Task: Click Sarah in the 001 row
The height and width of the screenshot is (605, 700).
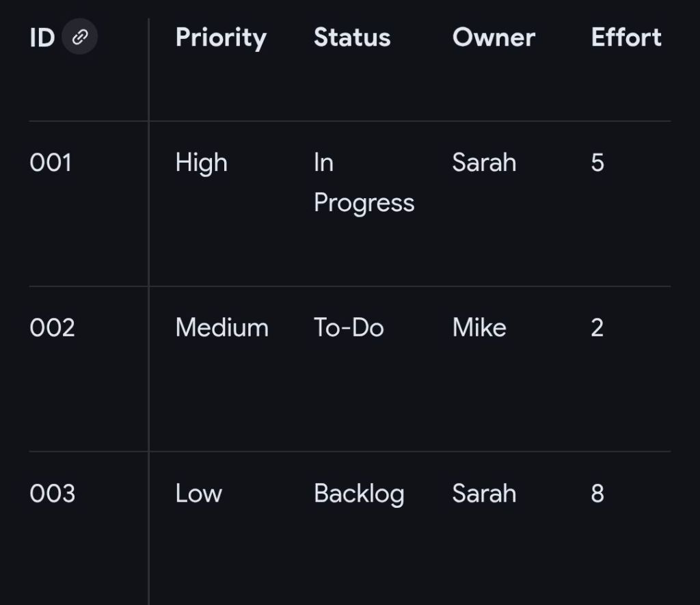Action: (x=484, y=163)
